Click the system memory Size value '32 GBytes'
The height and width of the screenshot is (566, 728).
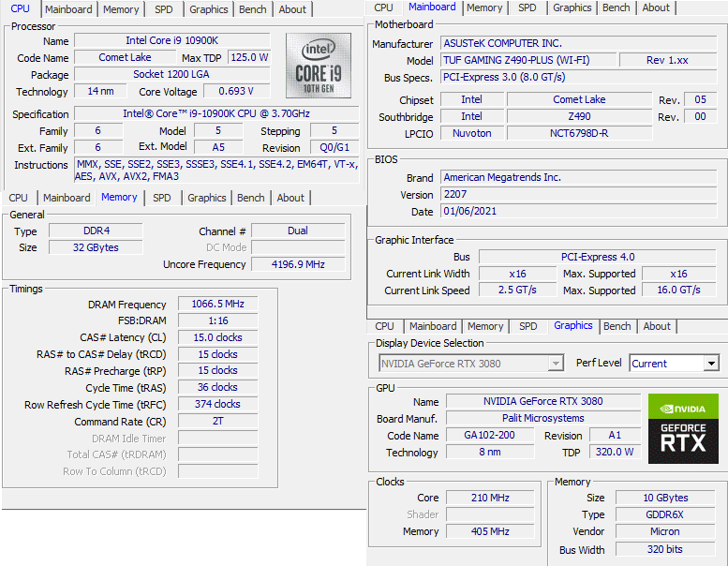(97, 247)
